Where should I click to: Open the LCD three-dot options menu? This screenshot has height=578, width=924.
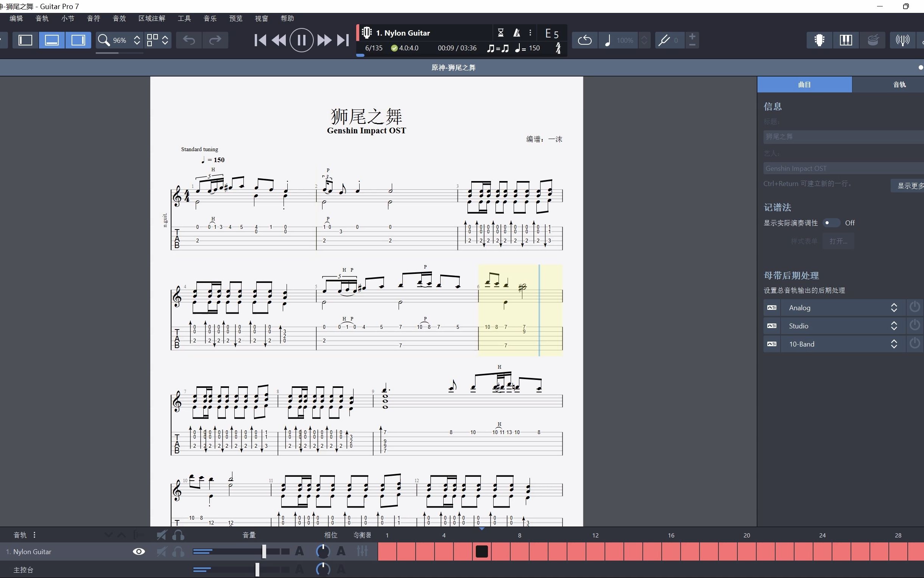point(530,33)
